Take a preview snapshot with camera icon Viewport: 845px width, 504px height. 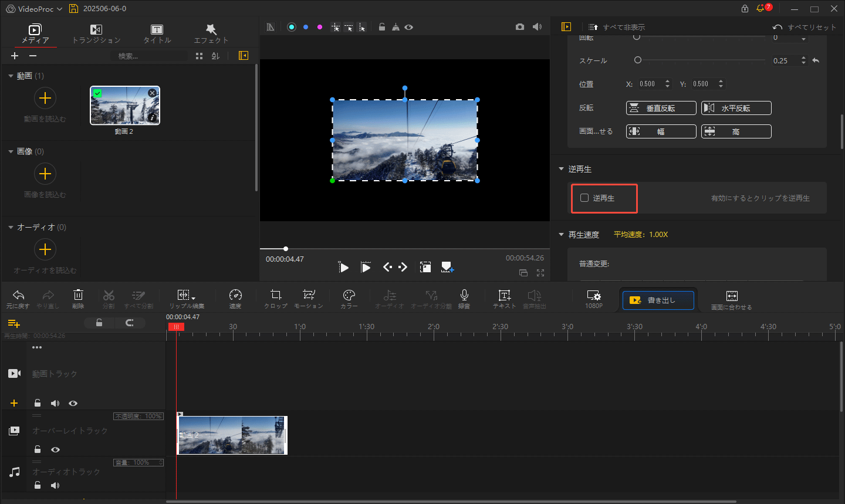pyautogui.click(x=520, y=27)
